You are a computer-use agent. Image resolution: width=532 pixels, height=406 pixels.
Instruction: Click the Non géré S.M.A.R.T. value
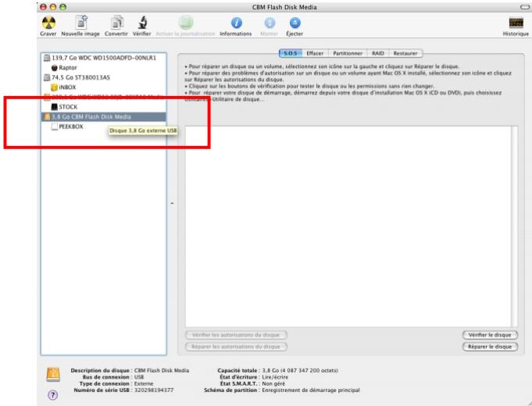point(273,383)
